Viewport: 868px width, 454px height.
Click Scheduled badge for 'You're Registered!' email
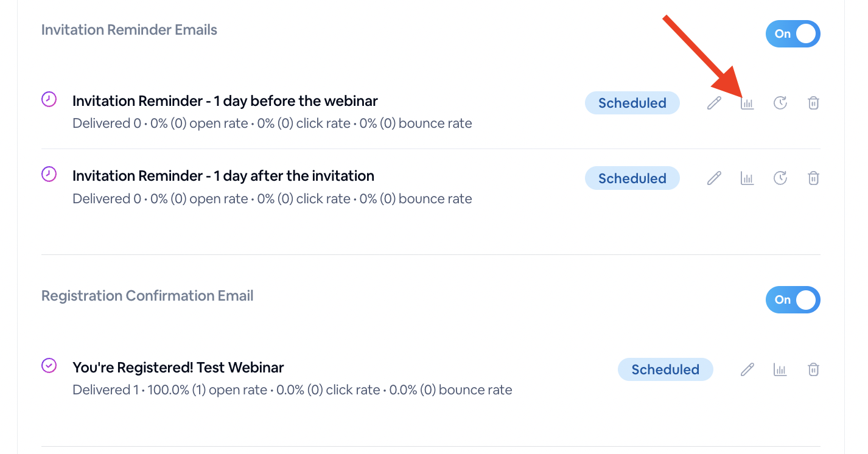[665, 369]
